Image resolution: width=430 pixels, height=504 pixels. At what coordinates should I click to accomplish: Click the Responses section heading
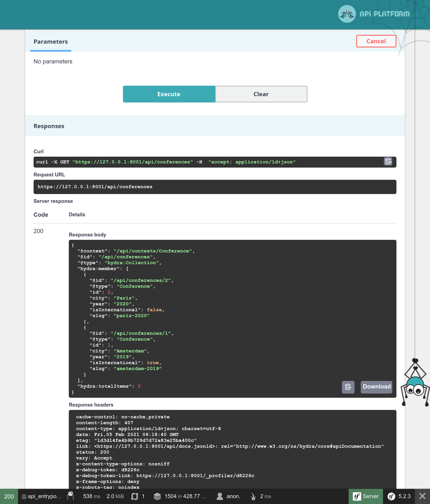click(x=49, y=126)
